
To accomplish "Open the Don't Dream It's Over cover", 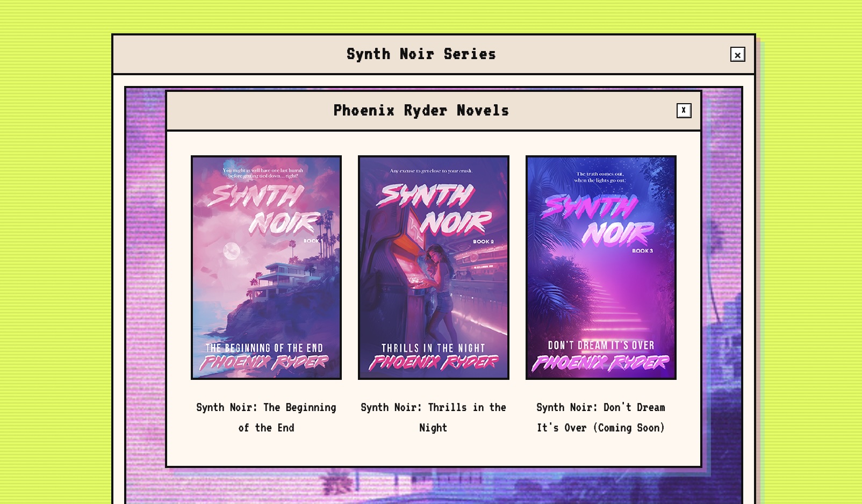I will click(600, 268).
